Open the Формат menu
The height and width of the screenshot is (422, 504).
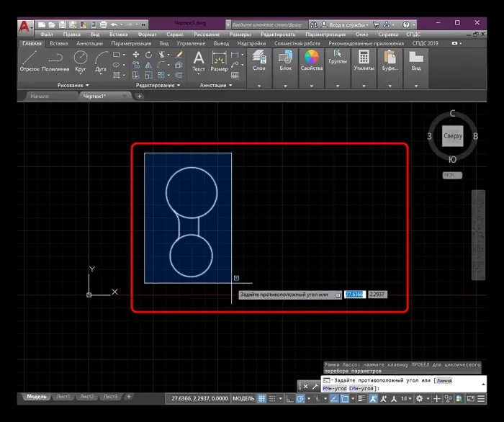(x=147, y=35)
